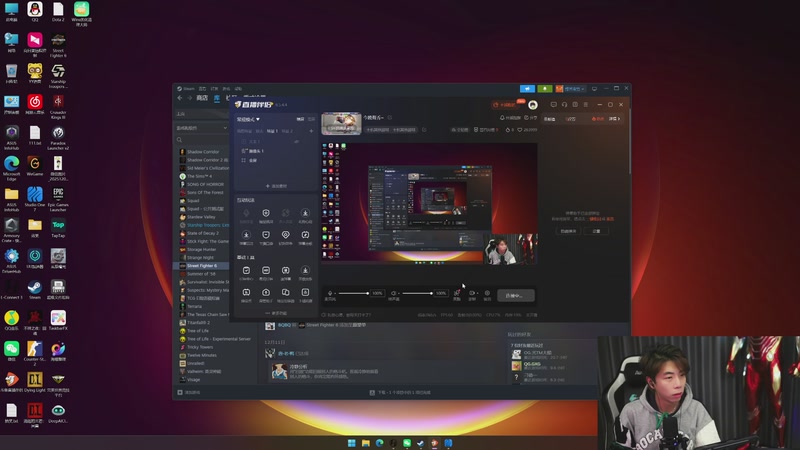Click the edit icon beside the stream title
Screen dimensions: 800x450
coord(389,117)
